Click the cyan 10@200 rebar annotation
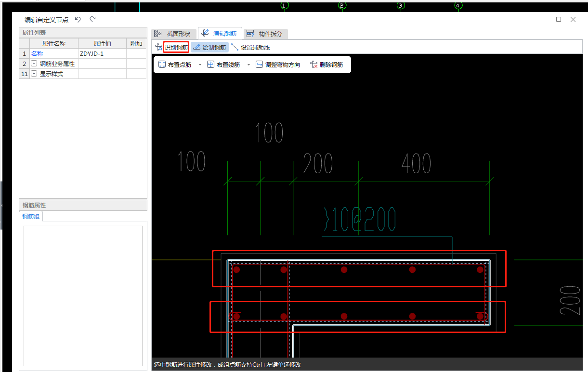The height and width of the screenshot is (372, 588). (360, 219)
